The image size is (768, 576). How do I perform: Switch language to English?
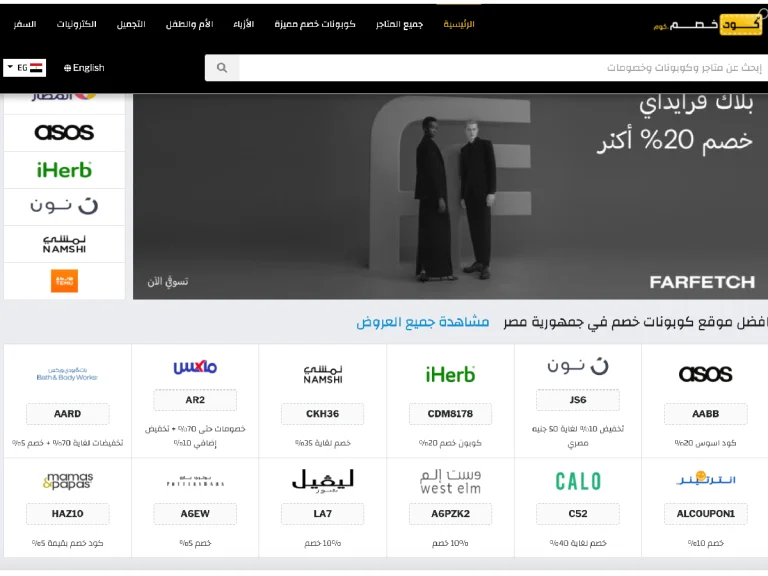pos(88,68)
